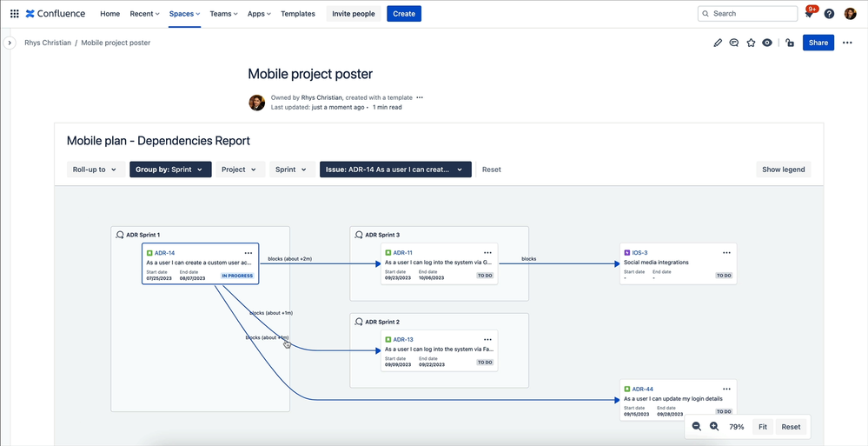Expand the left sidebar arrow

[9, 43]
